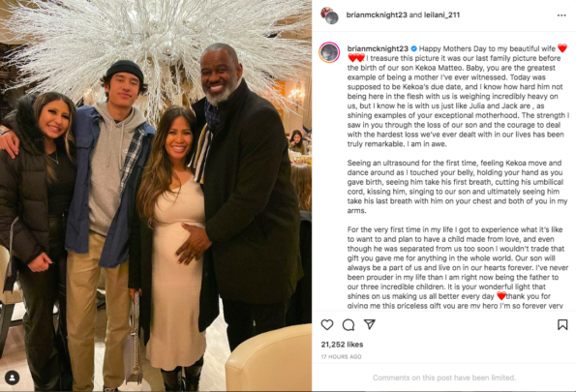The height and width of the screenshot is (392, 576).
Task: Click the heart emoji before 'thank you for'
Action: [501, 296]
